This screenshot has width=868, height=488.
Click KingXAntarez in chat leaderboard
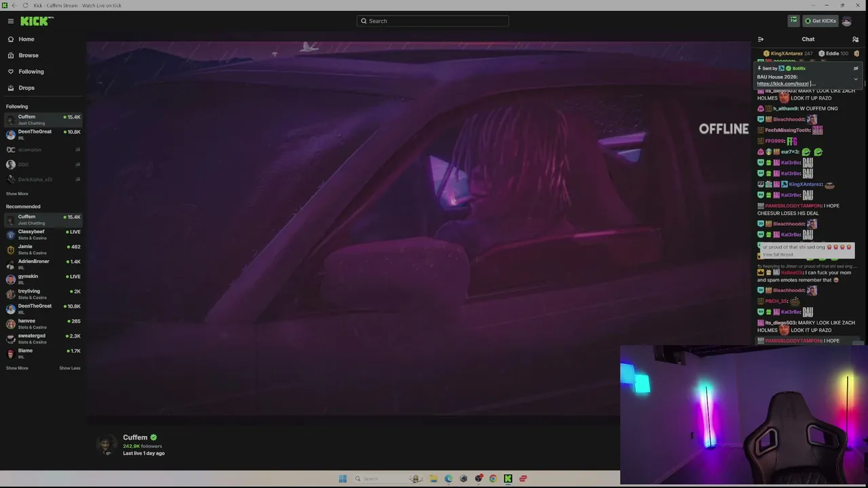787,54
